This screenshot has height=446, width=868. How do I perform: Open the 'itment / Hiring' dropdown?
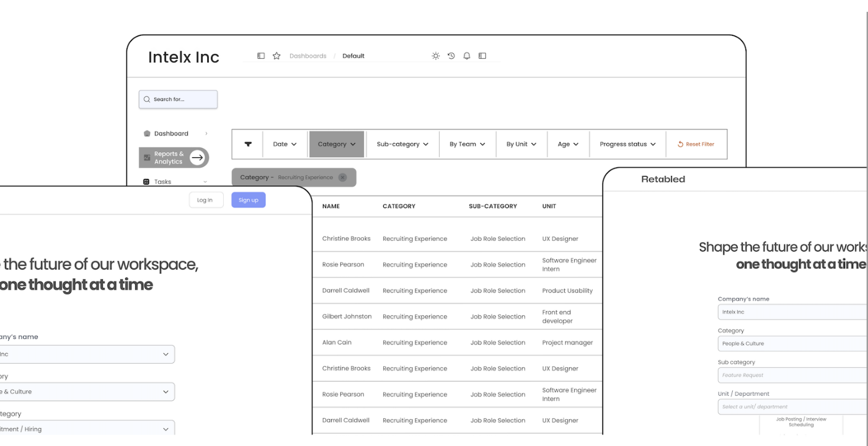pos(166,429)
